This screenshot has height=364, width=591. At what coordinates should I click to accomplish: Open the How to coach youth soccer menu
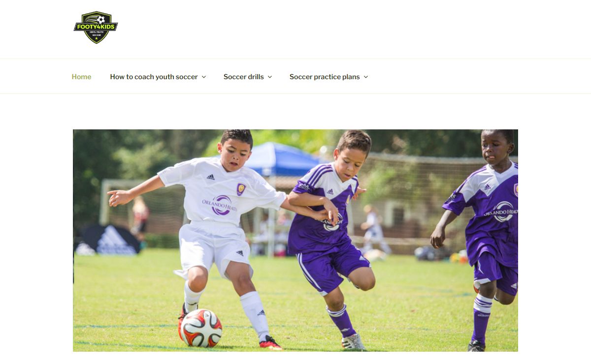(154, 77)
